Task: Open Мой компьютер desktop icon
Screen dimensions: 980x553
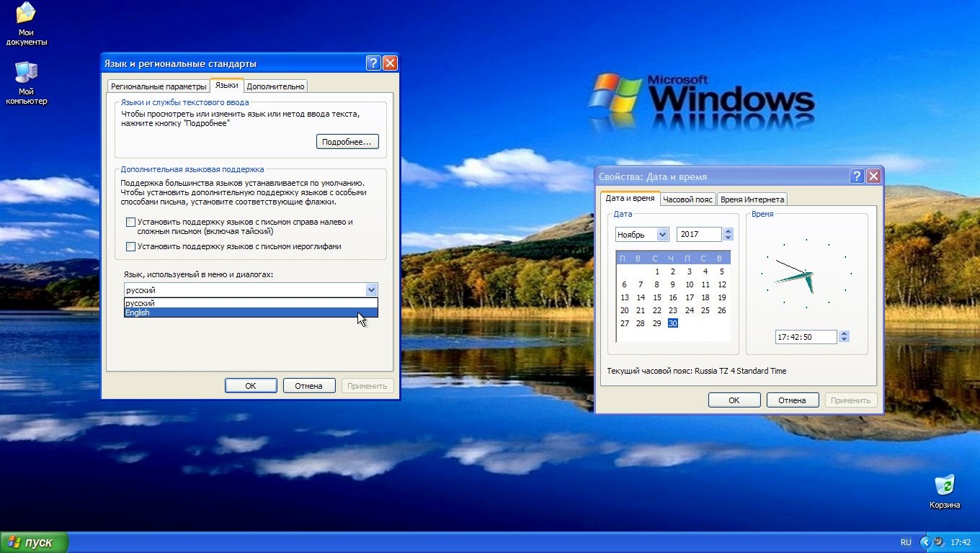Action: tap(26, 81)
